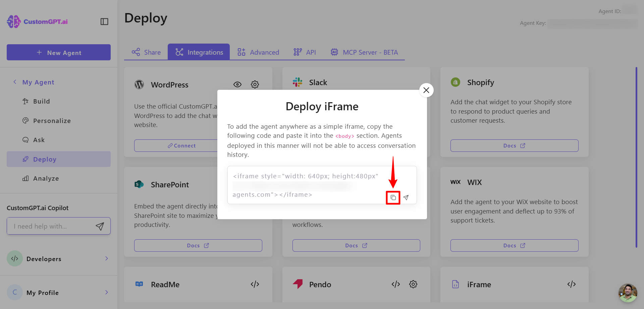Open the Docs link under workflows card
644x309 pixels.
click(x=356, y=246)
